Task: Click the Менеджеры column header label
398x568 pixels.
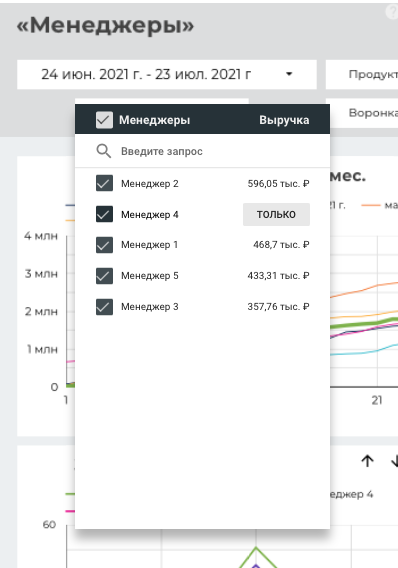Action: (x=155, y=120)
